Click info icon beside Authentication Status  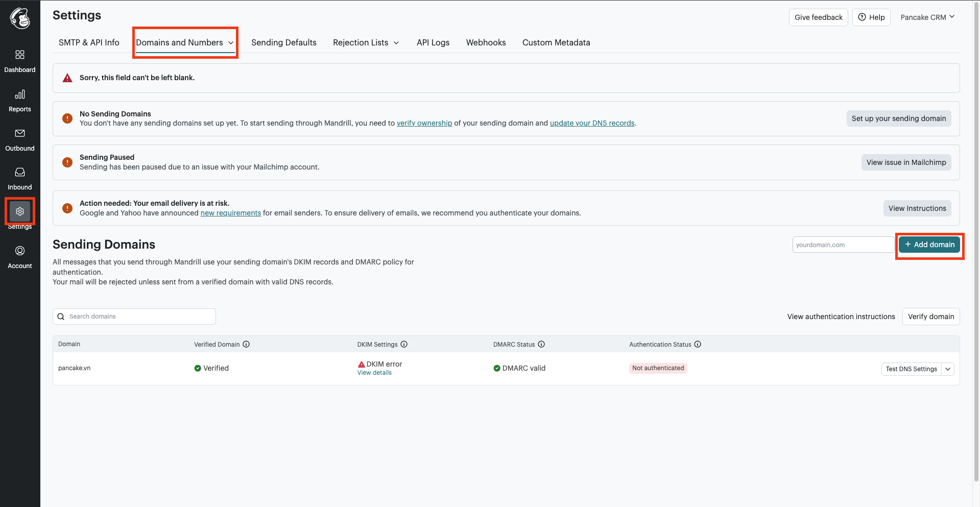[698, 345]
